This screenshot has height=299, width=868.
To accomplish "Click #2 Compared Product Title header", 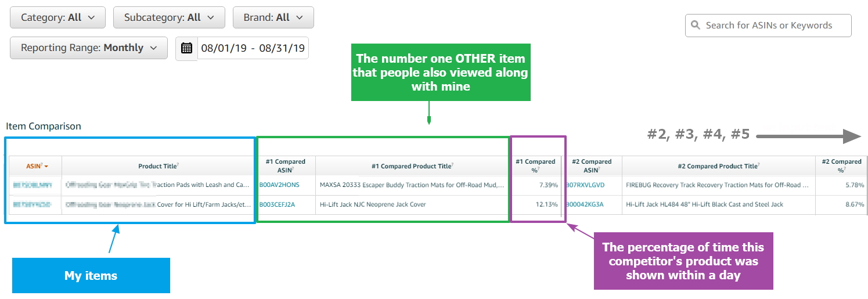I will 718,166.
